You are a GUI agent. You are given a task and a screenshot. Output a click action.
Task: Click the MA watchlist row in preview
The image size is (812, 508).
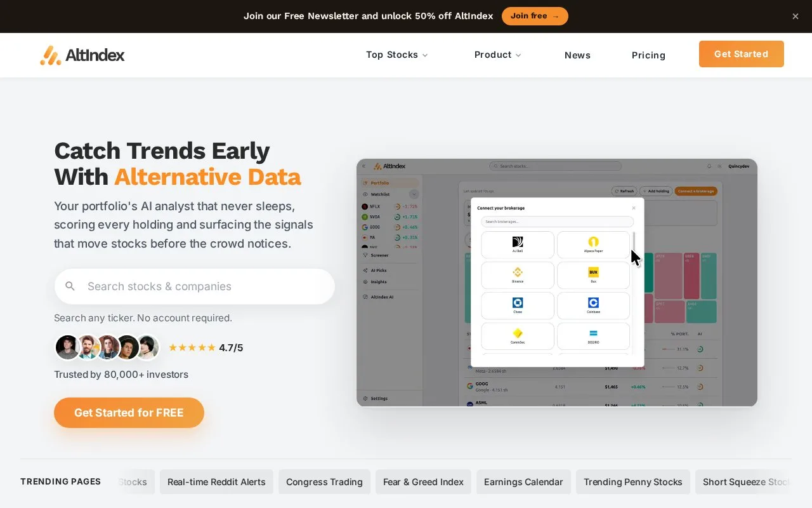coord(390,237)
